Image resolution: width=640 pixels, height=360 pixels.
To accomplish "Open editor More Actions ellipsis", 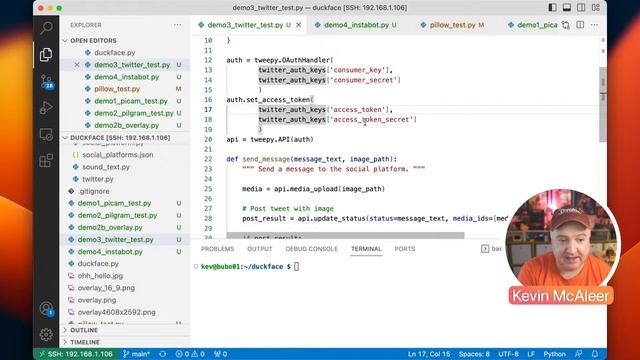I will point(594,25).
